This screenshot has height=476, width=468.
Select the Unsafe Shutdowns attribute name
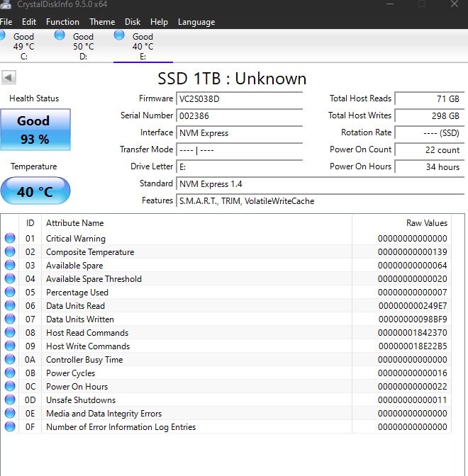81,399
